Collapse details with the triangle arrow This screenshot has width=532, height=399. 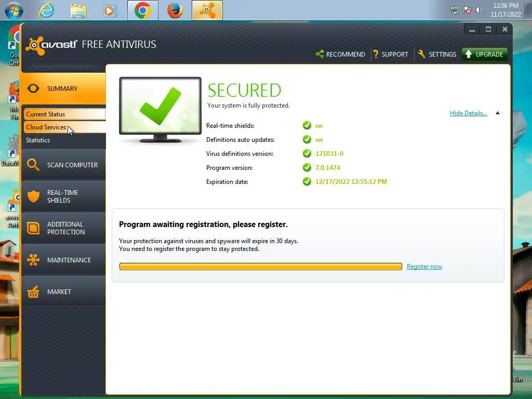[498, 113]
